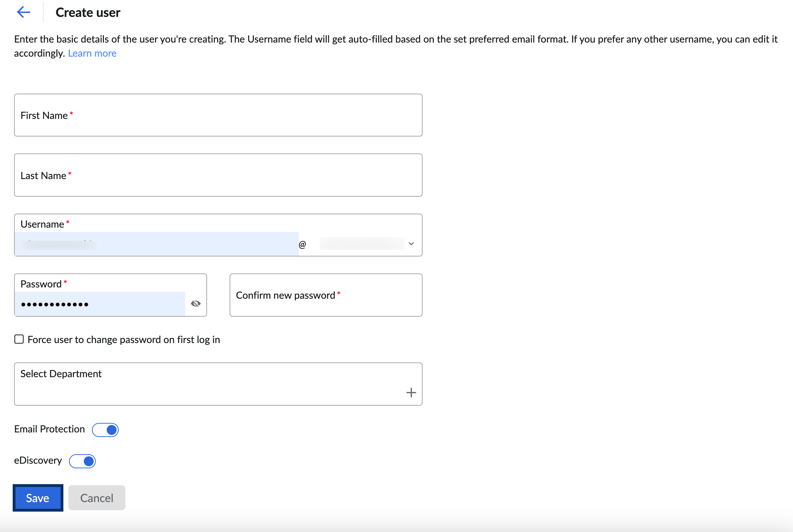Toggle the Email Protection switch

tap(106, 429)
